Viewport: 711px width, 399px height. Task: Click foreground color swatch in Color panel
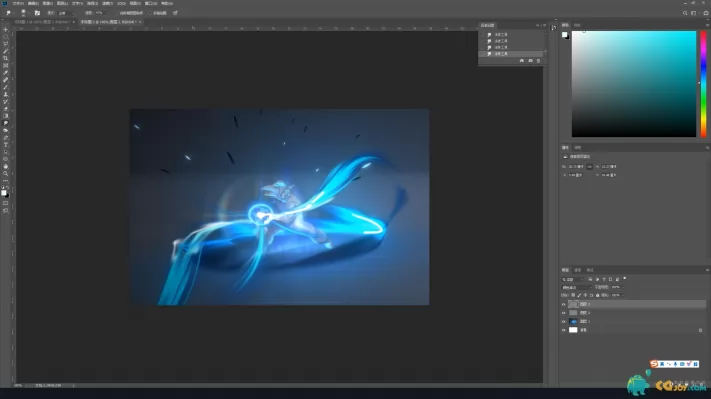565,34
